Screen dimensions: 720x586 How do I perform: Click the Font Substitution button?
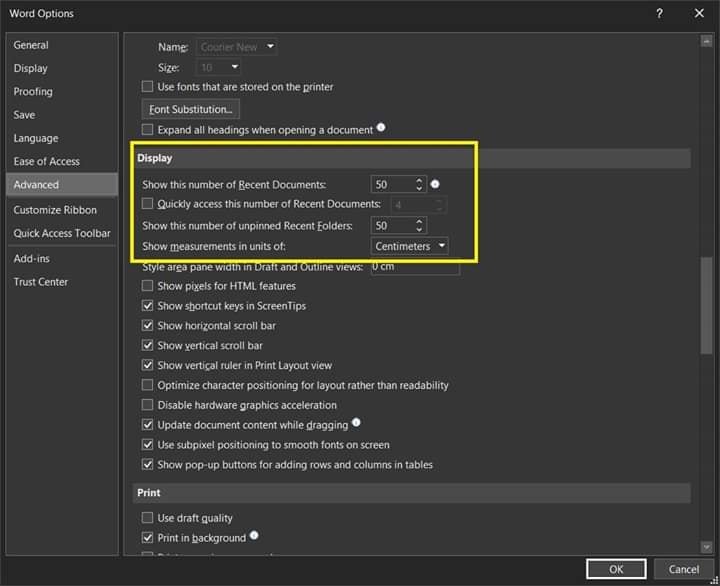click(191, 109)
